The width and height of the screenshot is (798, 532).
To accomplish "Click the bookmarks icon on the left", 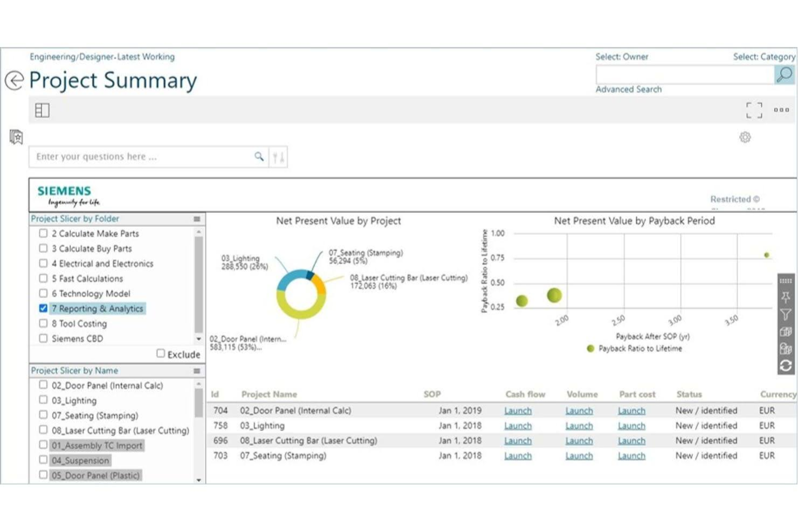I will pos(16,137).
